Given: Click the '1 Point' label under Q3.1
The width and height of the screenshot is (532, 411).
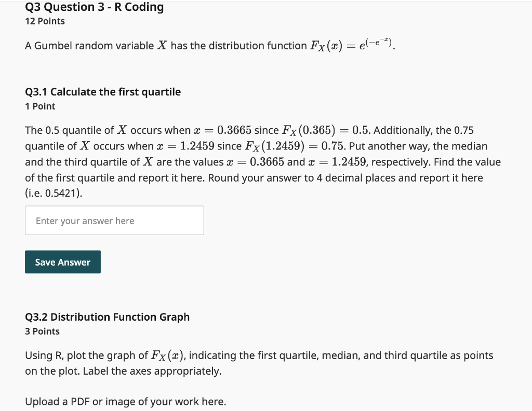Looking at the screenshot, I should (40, 106).
